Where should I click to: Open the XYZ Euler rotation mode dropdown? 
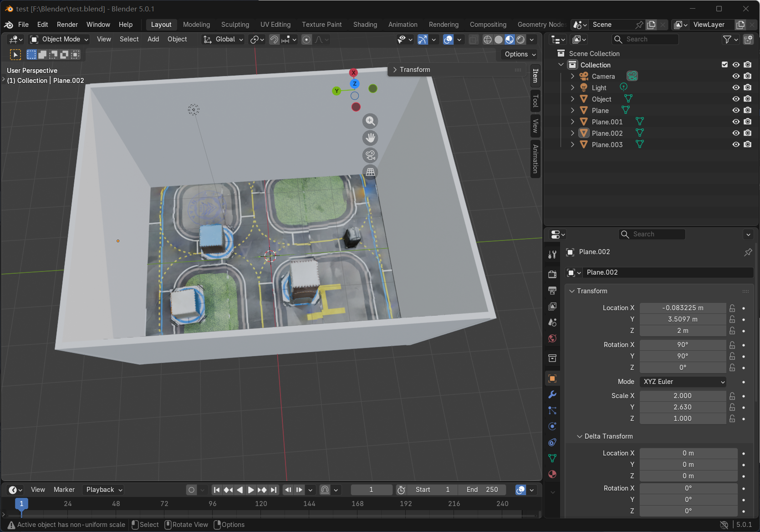(x=683, y=382)
